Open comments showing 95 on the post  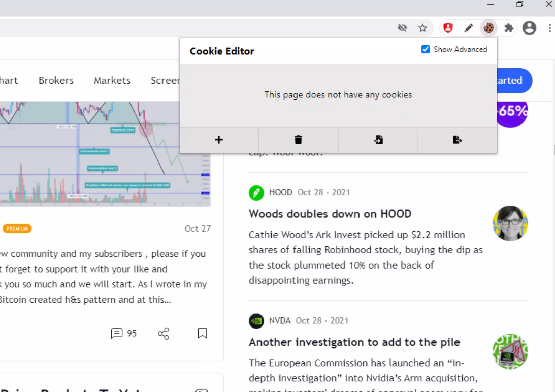tap(123, 333)
